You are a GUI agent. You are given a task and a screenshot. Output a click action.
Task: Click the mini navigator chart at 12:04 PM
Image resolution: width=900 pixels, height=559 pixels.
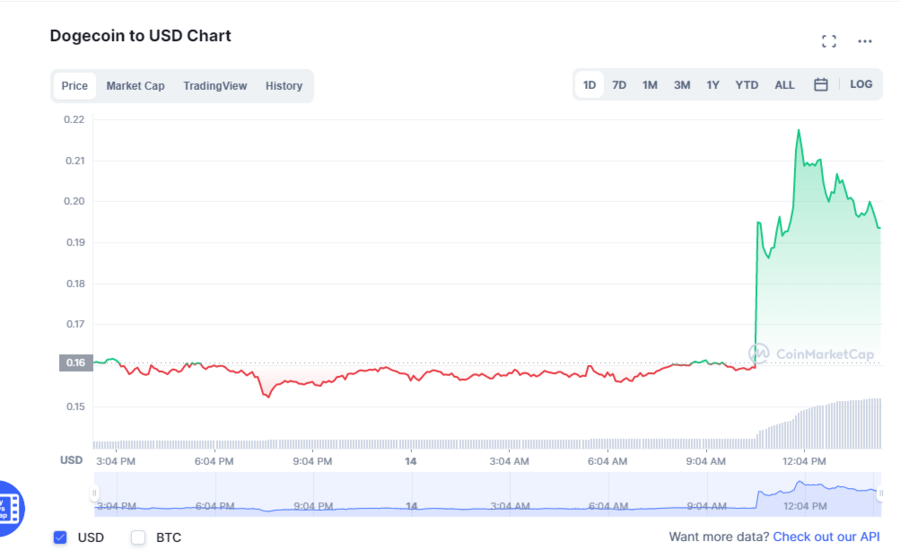pyautogui.click(x=805, y=506)
